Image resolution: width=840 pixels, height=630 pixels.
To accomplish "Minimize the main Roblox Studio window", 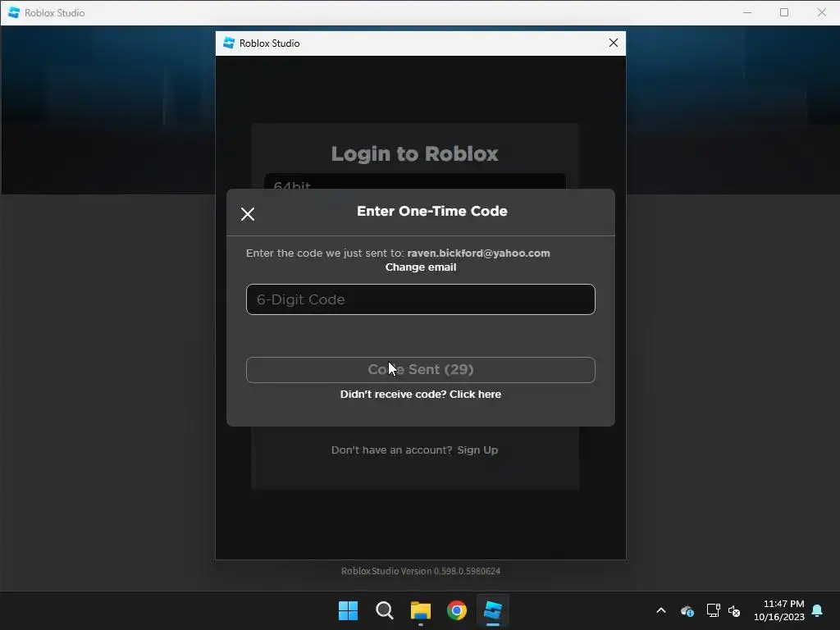I will point(747,12).
